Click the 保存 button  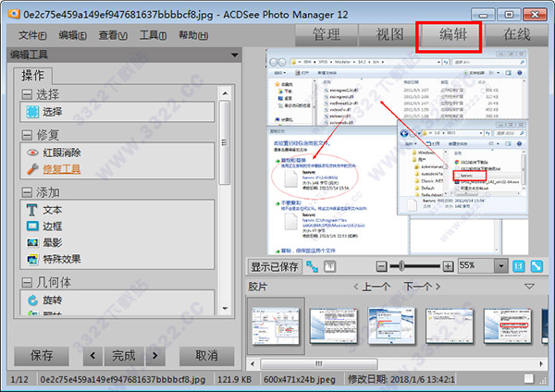click(42, 356)
